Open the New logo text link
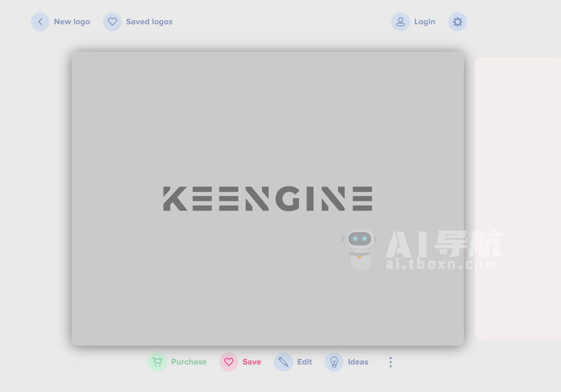The image size is (561, 392). click(x=72, y=22)
